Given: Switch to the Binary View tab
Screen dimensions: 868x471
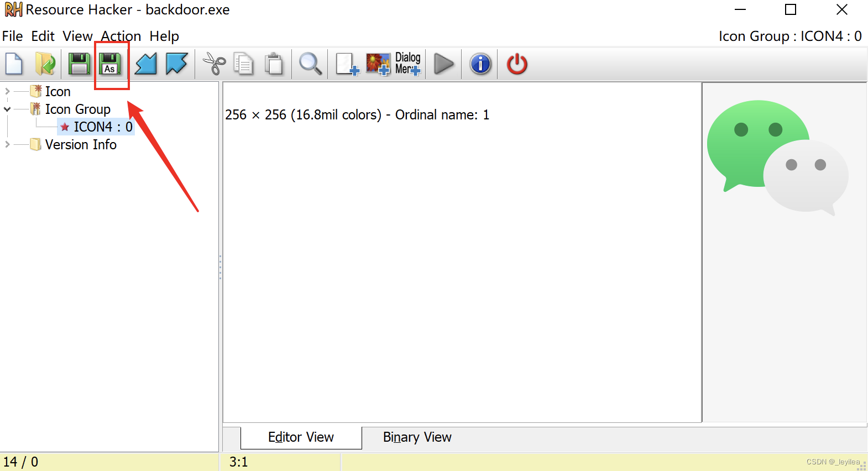Looking at the screenshot, I should [417, 437].
